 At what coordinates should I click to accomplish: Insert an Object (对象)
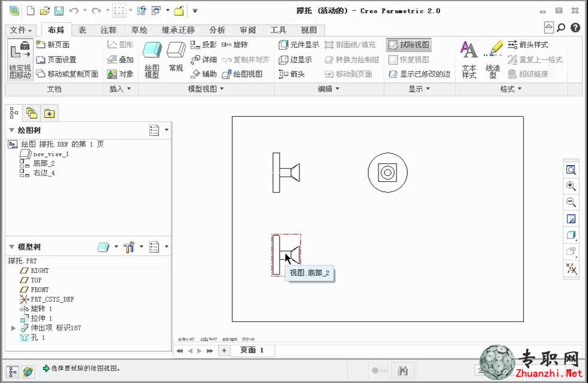tap(120, 74)
